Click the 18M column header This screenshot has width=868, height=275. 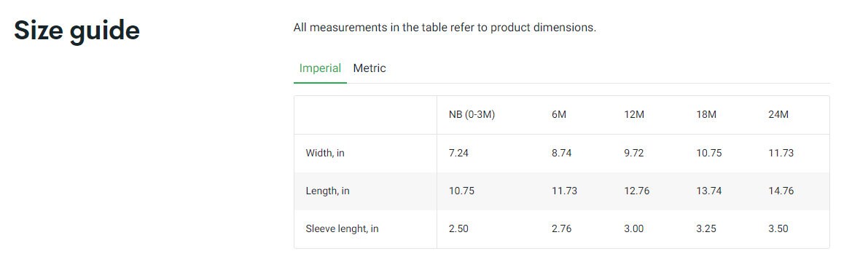706,115
